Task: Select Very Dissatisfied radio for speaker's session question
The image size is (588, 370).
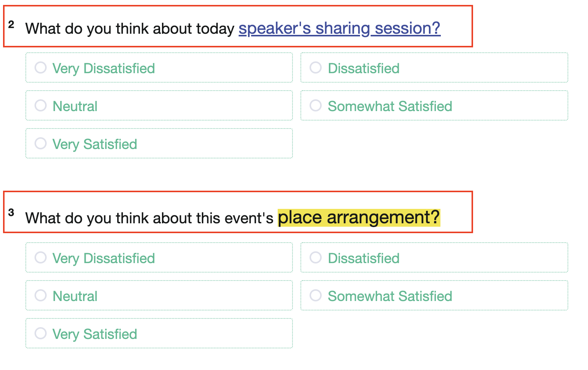Action: [x=41, y=68]
